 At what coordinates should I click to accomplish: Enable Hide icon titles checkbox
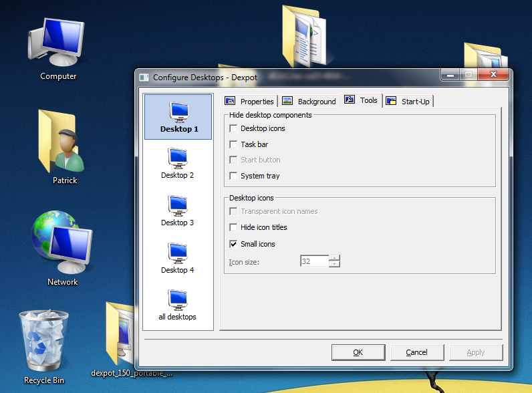pos(233,227)
